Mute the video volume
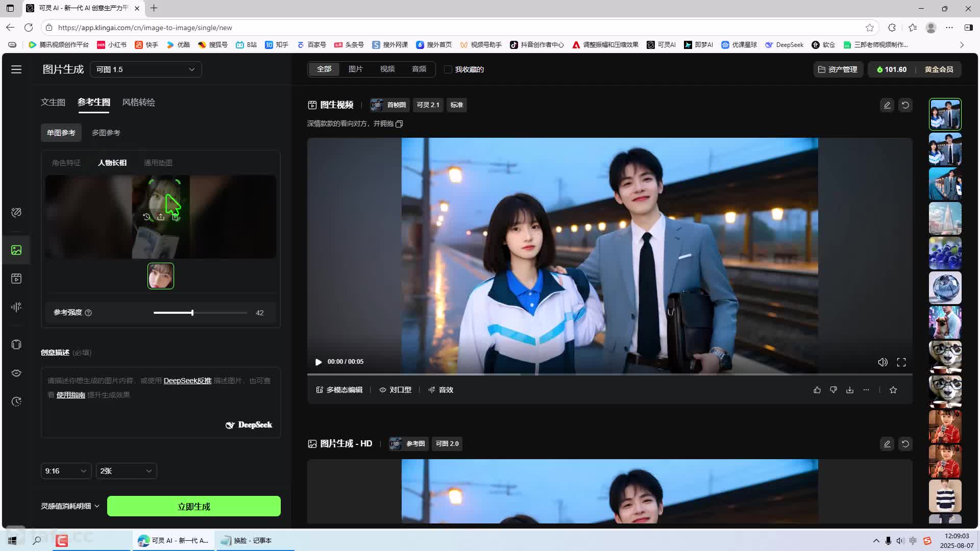980x551 pixels. (x=883, y=362)
